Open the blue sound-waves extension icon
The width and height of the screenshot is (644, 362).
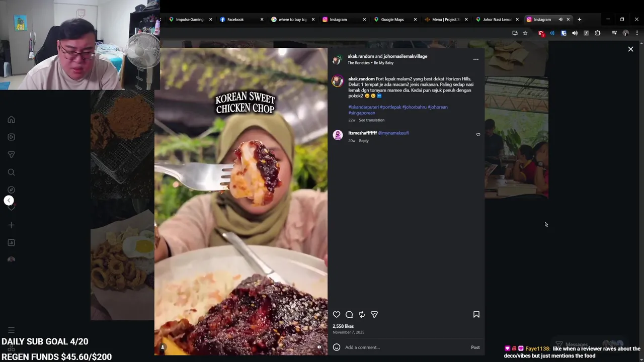552,33
